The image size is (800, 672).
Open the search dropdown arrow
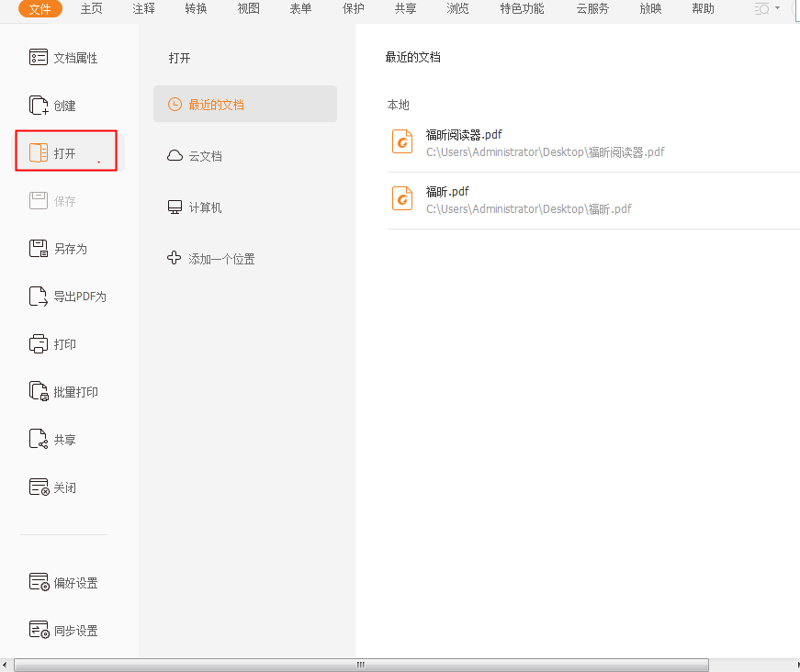coord(776,9)
